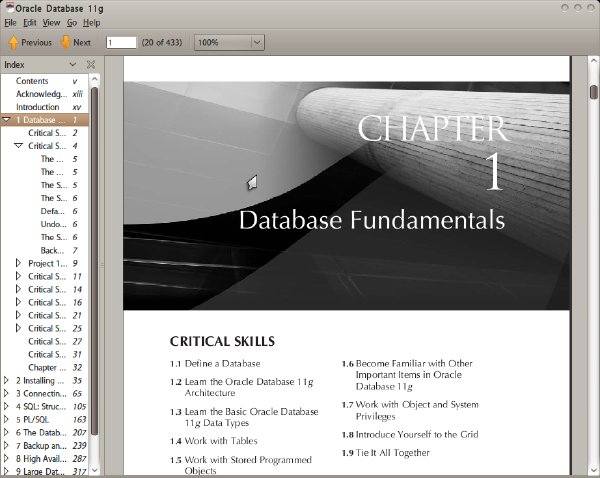Expand 'Critical S...' entry on page 16
The image size is (600, 478).
[18, 302]
